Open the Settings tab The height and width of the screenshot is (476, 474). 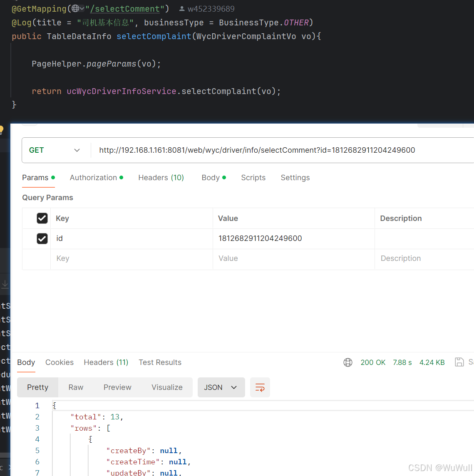pos(295,178)
